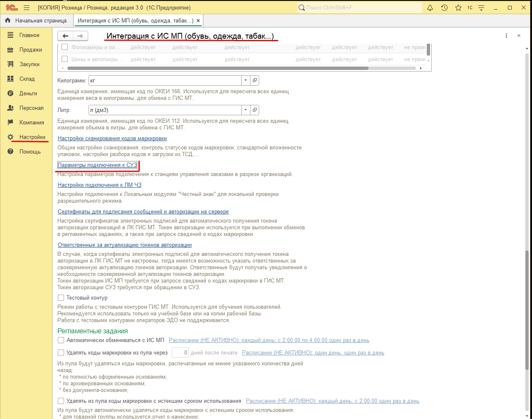532x419 pixels.
Task: Open selection form button next to Килограмм field
Action: tap(255, 80)
